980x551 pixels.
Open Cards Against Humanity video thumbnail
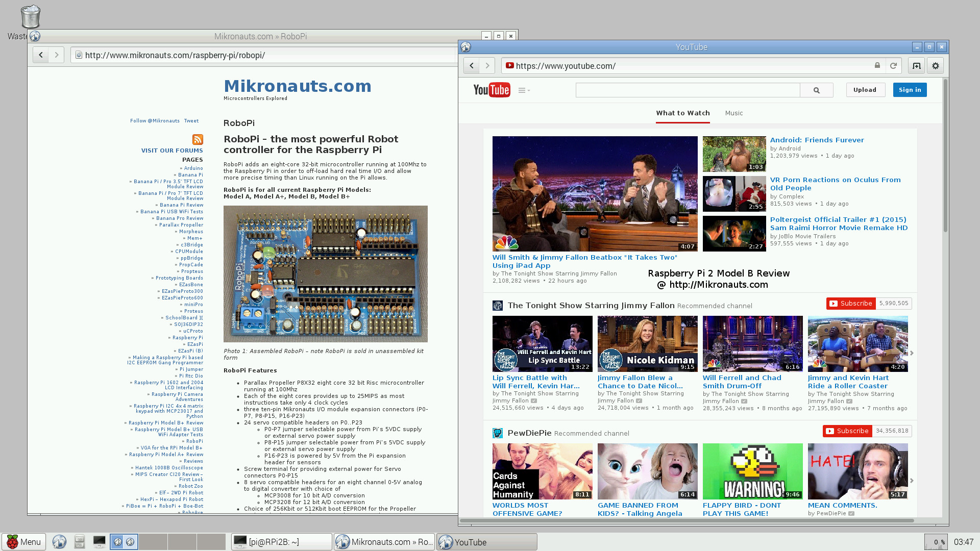click(x=542, y=471)
